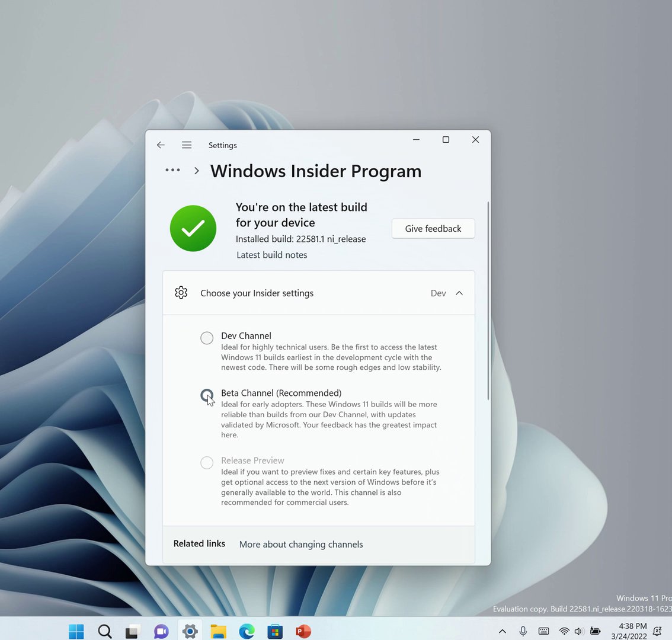Open More about changing channels link
Viewport: 672px width, 640px height.
[x=301, y=545]
